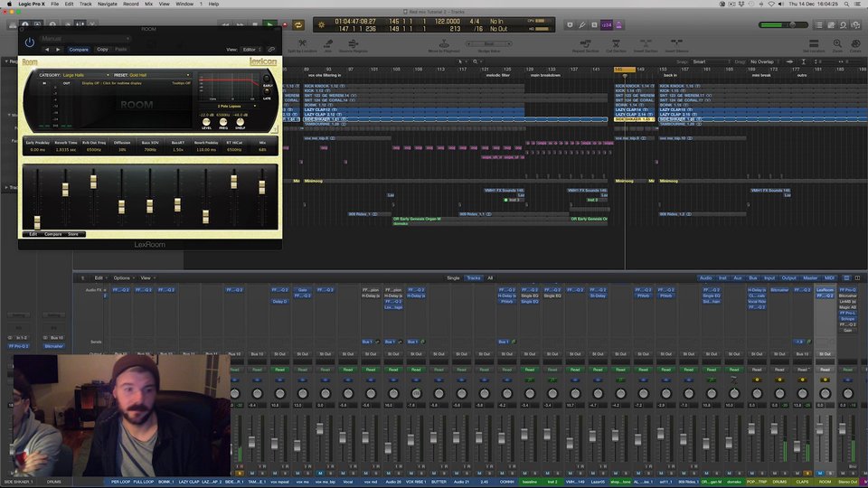Switch mixer to Tracks view
This screenshot has height=488, width=868.
[473, 277]
